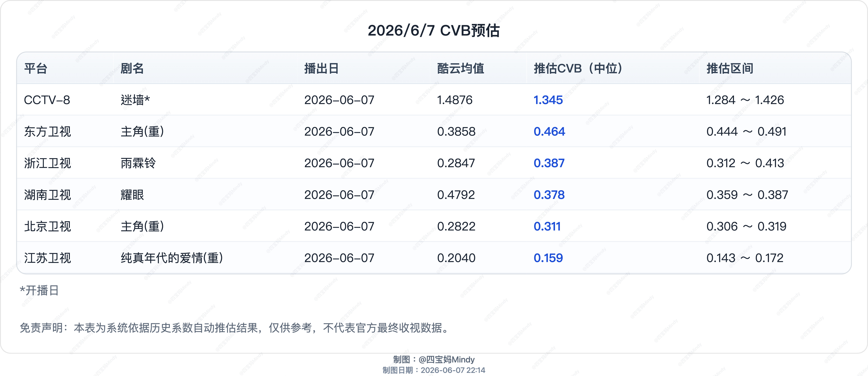Screen dimensions: 868x376
Task: Select the '浙江卫视' platform cell
Action: click(x=48, y=163)
